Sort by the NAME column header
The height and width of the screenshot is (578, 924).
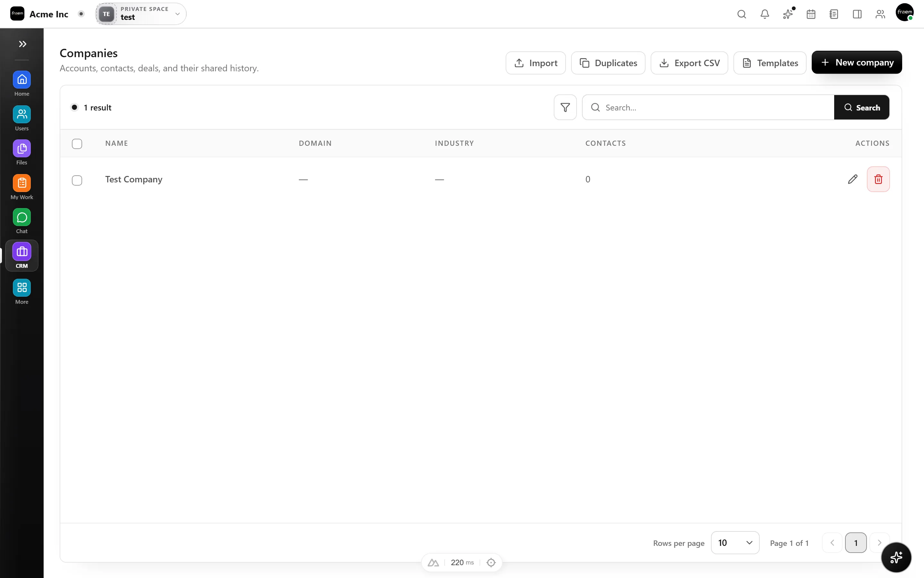coord(117,143)
